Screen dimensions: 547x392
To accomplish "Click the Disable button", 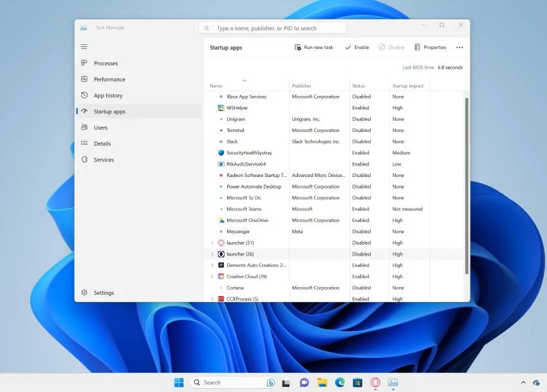I will click(x=391, y=47).
